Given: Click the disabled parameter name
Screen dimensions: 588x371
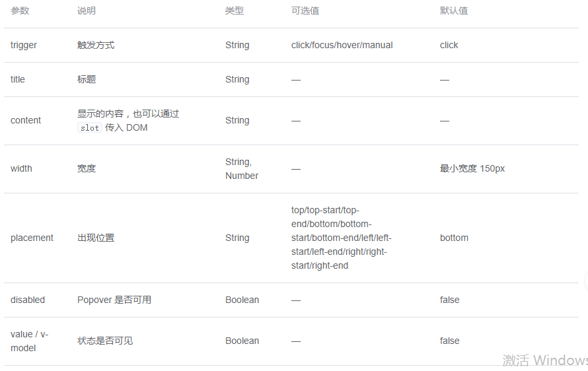Looking at the screenshot, I should 28,300.
